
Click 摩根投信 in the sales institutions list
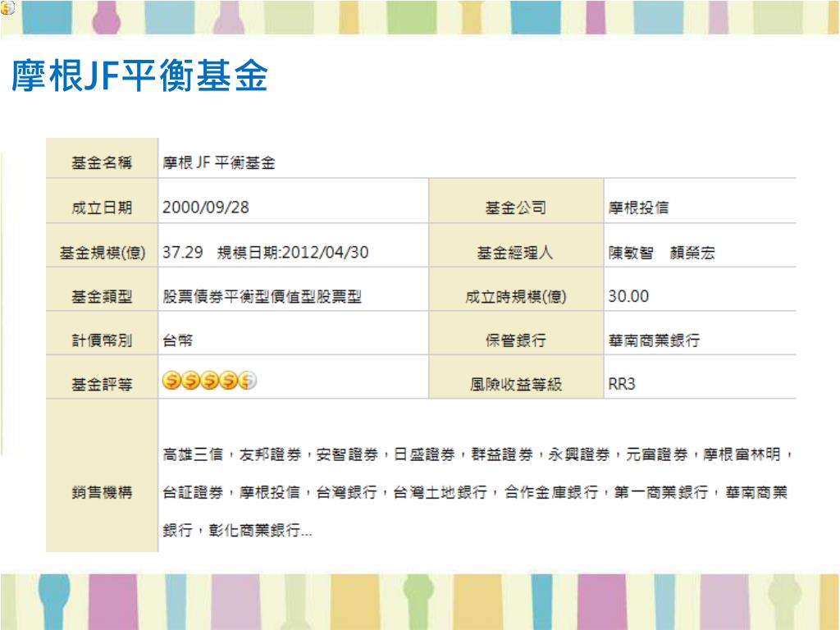(270, 492)
